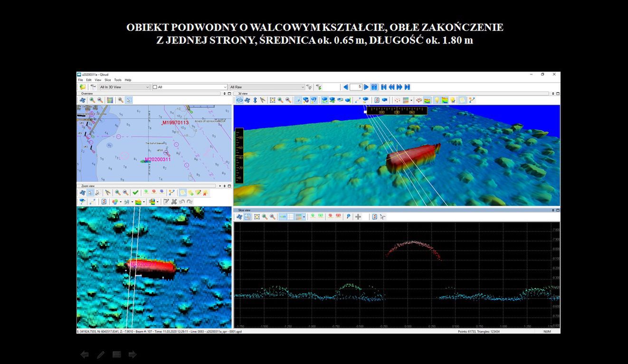Click the step value field showing 5
Viewport: 628px width, 364px height.
(356, 87)
